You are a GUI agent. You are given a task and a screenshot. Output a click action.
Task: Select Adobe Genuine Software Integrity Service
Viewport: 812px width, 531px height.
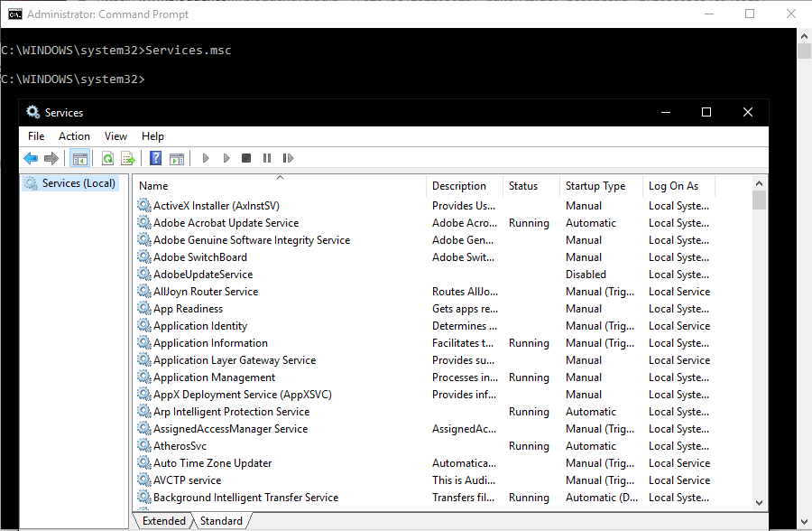(425, 239)
